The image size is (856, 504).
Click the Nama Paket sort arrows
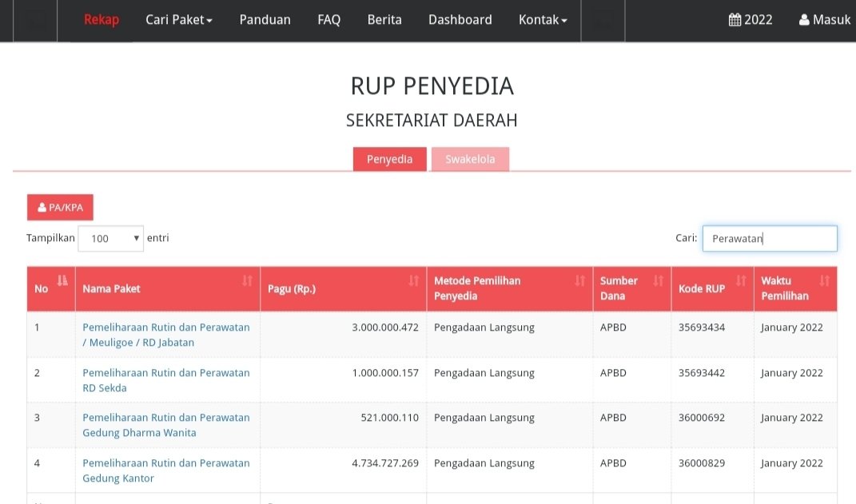(x=247, y=280)
